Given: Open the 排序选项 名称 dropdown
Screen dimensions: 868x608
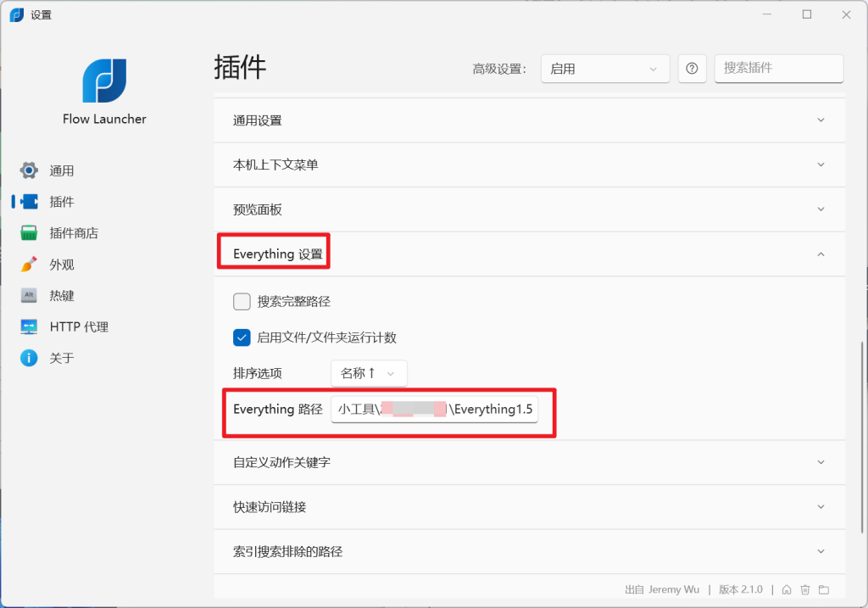Looking at the screenshot, I should click(369, 373).
